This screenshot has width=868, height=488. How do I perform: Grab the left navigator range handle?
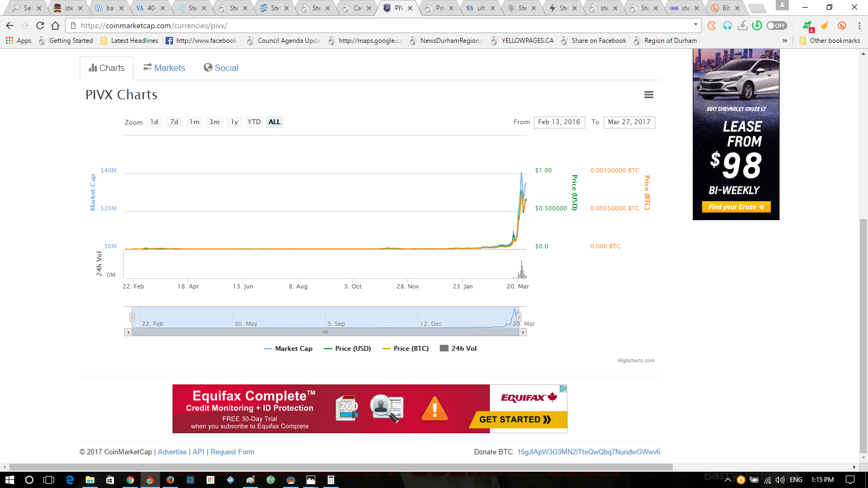[132, 317]
